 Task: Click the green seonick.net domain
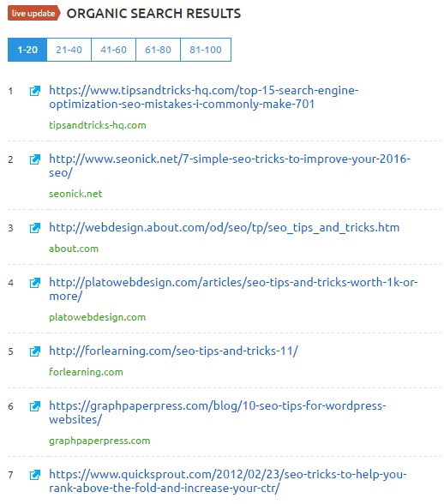[75, 194]
